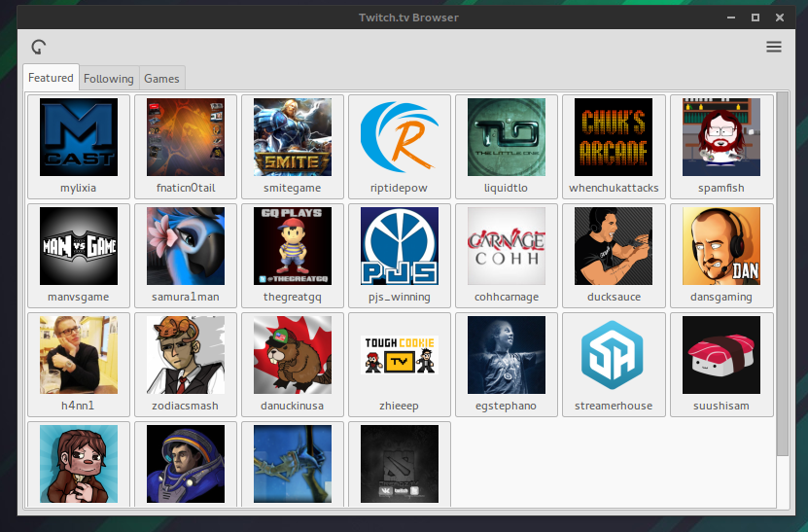
Task: Select the danuckinusa beaver avatar
Action: click(x=293, y=355)
